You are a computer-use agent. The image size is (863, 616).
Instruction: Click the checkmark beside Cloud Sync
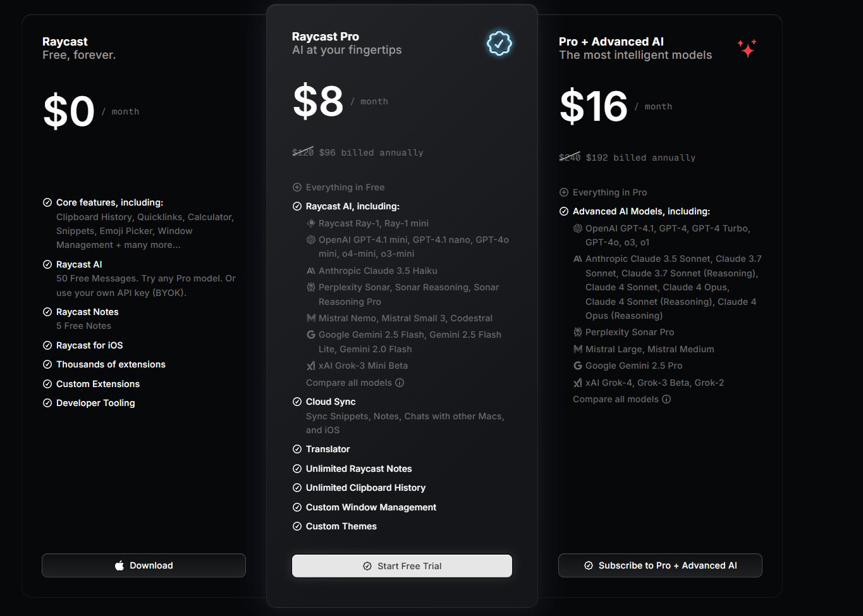pos(297,402)
